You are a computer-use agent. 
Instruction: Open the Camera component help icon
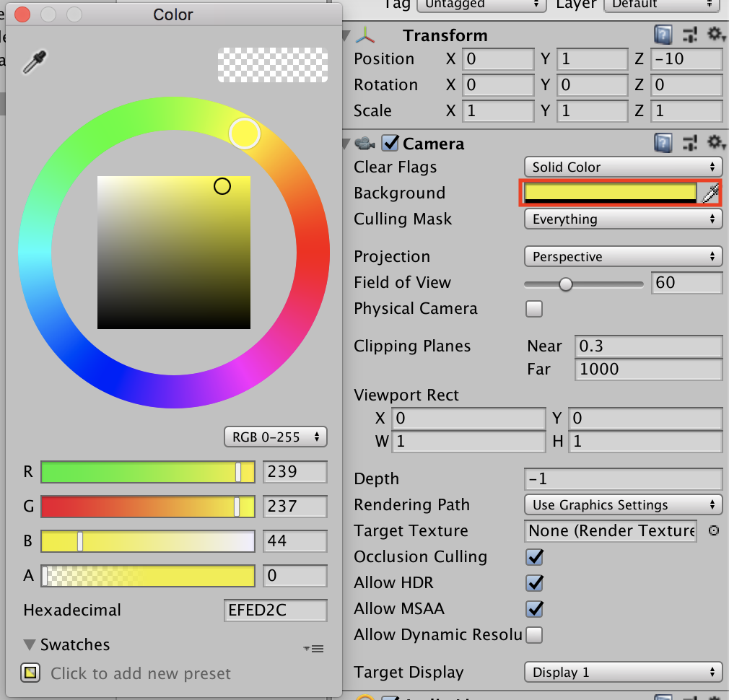[663, 143]
